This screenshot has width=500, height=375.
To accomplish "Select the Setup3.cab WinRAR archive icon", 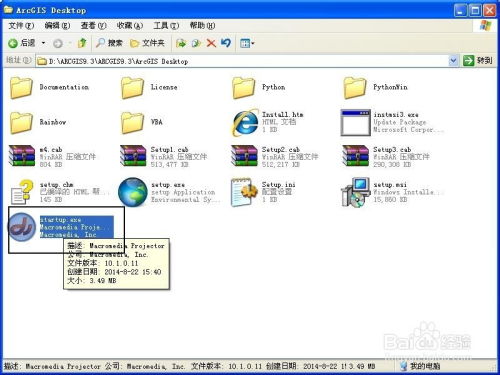I will (355, 156).
